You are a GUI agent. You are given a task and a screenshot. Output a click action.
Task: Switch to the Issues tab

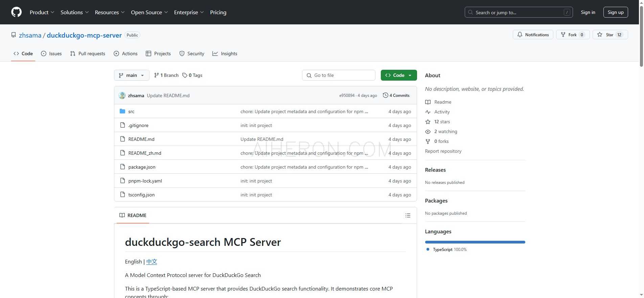pyautogui.click(x=51, y=54)
